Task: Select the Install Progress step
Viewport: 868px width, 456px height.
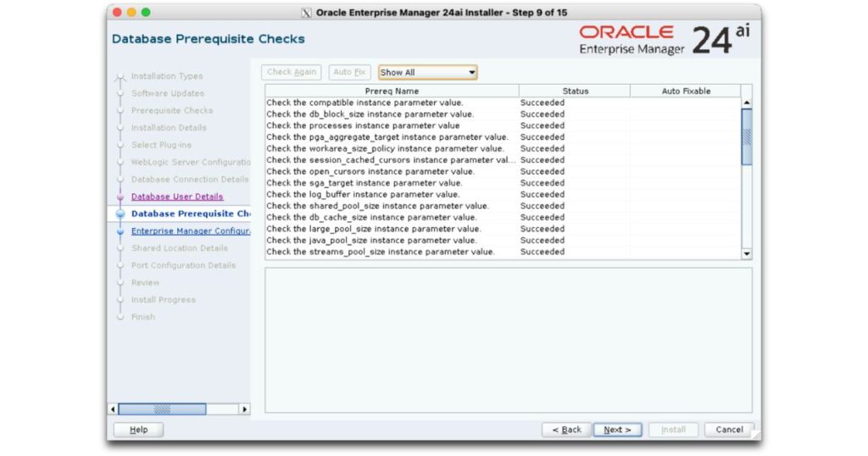Action: point(164,299)
